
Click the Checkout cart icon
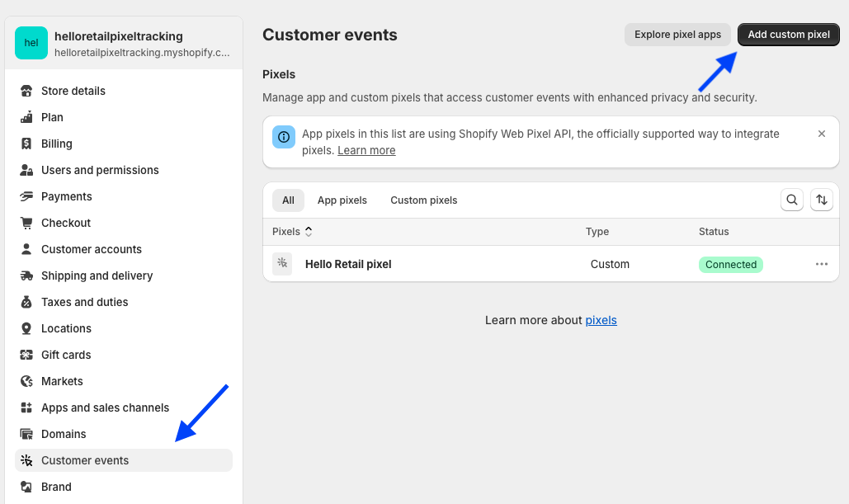26,223
